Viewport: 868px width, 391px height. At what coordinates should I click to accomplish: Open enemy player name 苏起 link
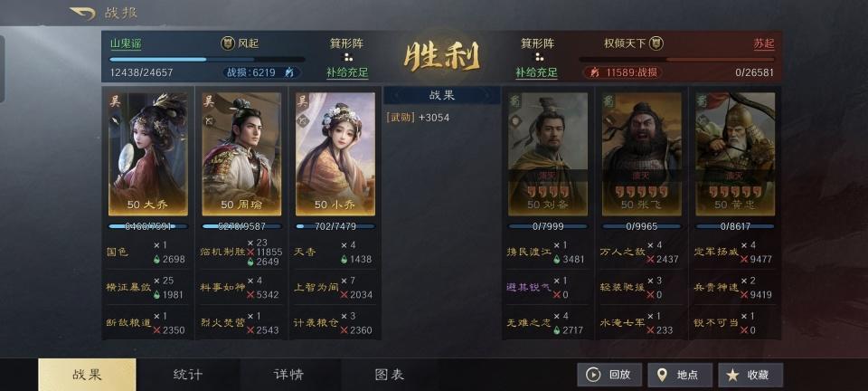(x=764, y=43)
